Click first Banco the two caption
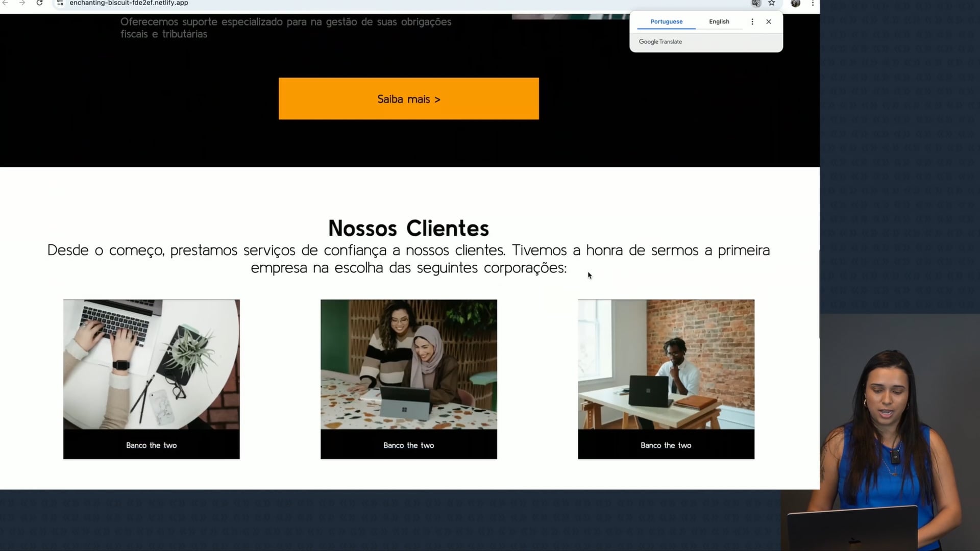The image size is (980, 551). [151, 445]
